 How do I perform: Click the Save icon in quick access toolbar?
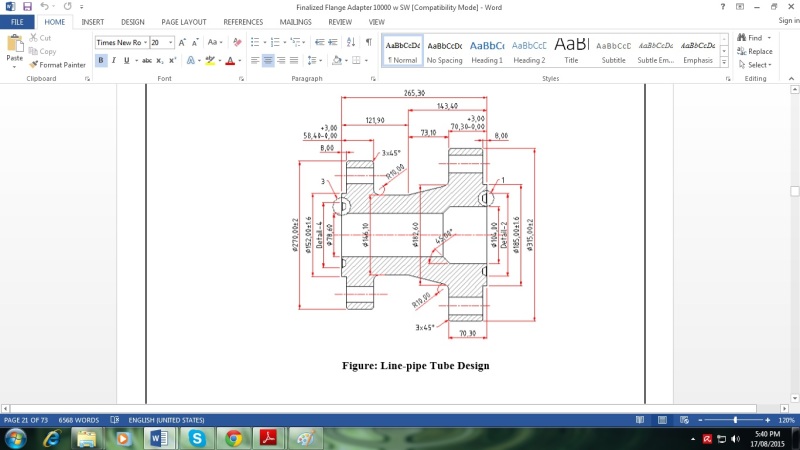point(27,7)
